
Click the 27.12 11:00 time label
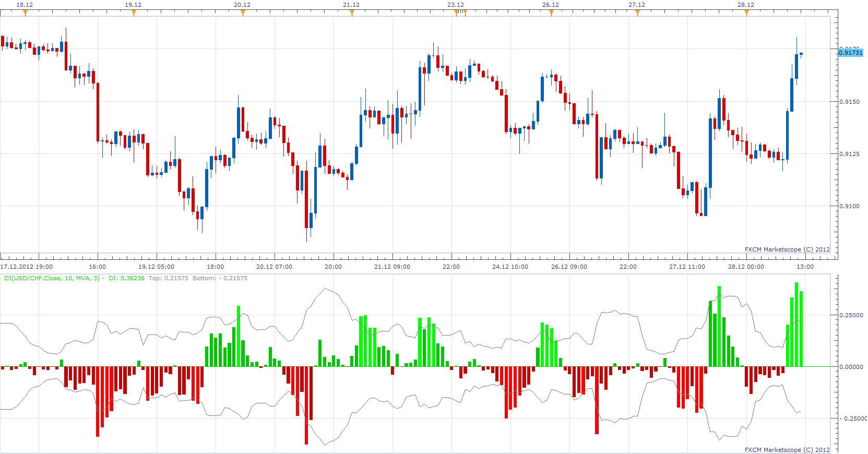[x=687, y=267]
